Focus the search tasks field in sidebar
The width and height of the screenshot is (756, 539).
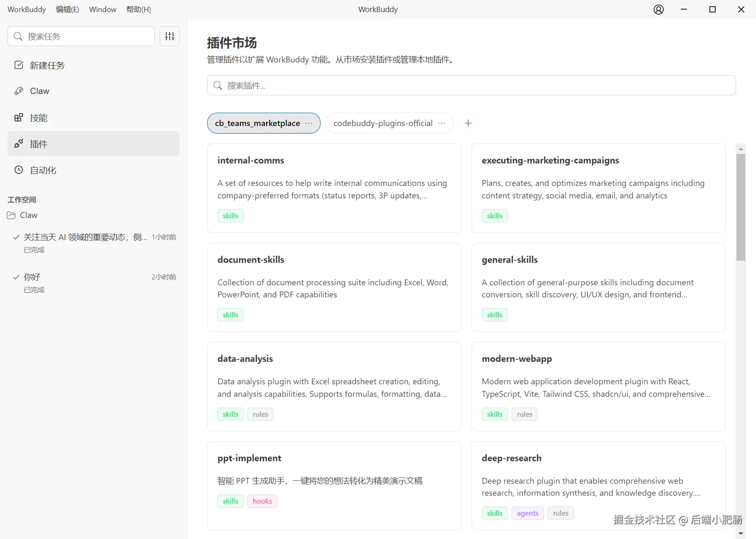81,36
